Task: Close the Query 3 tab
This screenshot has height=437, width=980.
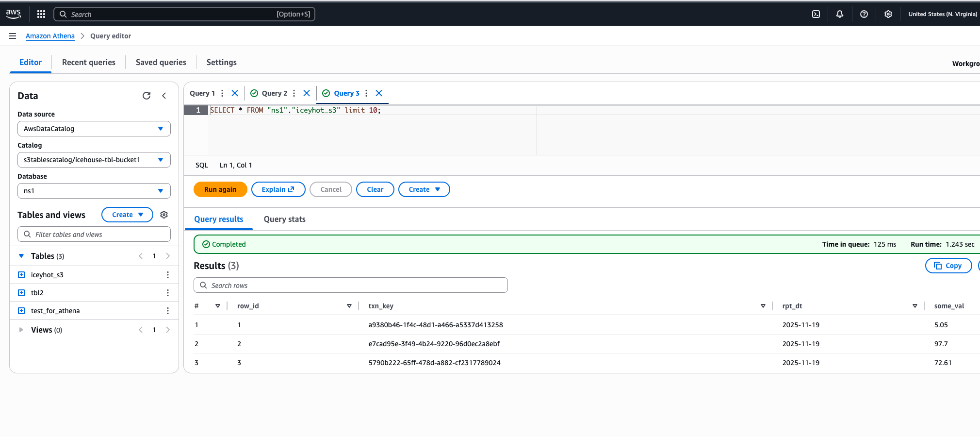Action: click(379, 93)
